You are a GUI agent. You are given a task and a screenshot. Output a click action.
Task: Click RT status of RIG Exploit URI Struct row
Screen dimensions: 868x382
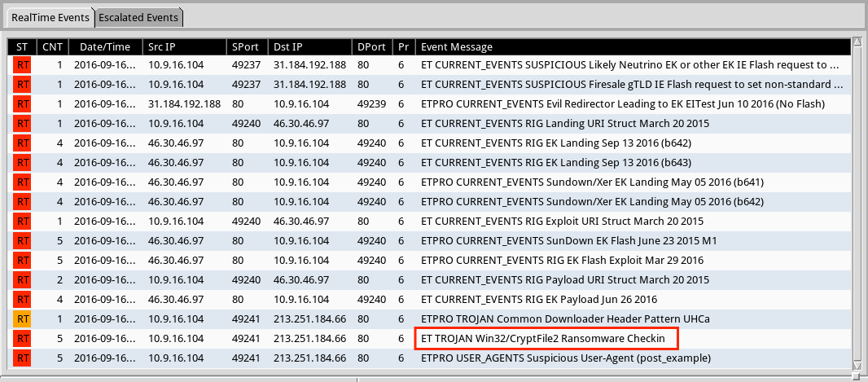tap(23, 221)
